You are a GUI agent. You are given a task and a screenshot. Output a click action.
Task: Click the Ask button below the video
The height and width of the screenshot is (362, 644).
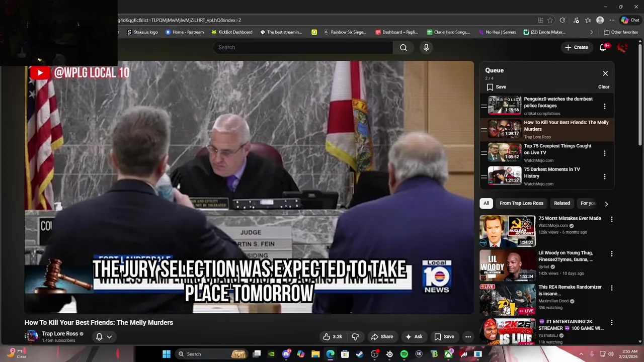(414, 337)
